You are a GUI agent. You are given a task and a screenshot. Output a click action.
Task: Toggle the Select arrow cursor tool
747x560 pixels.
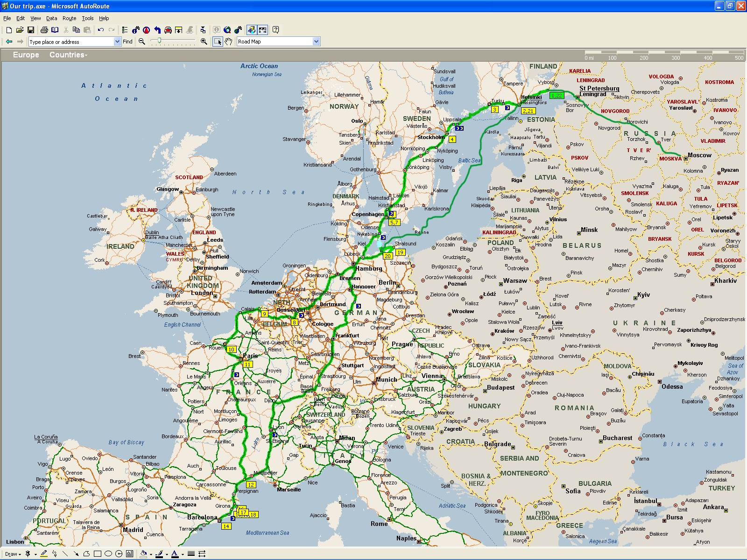coord(218,42)
